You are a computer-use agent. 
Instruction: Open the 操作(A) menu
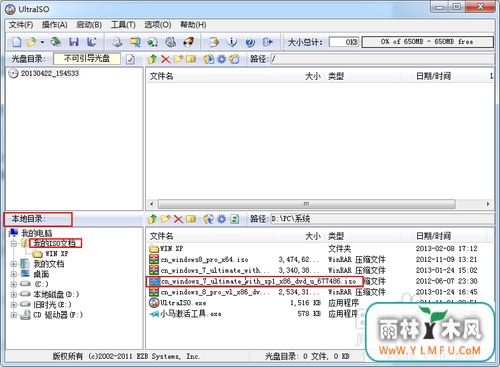click(x=55, y=25)
